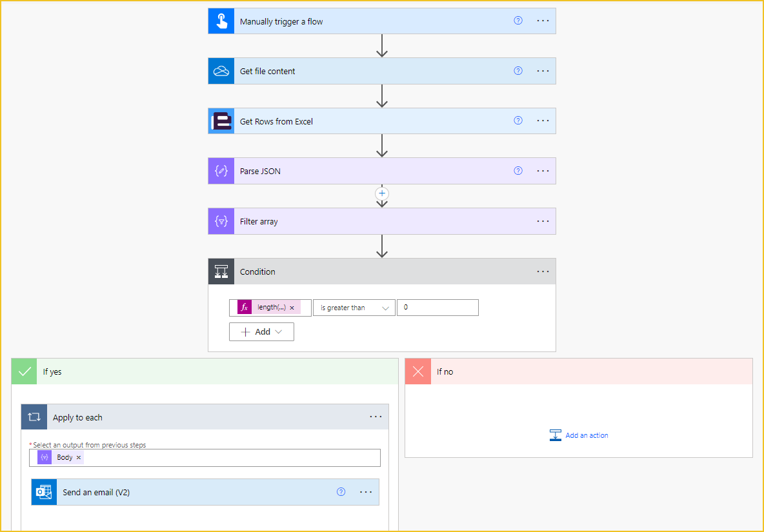764x532 pixels.
Task: Expand the Send an email (V2) action
Action: pos(205,492)
